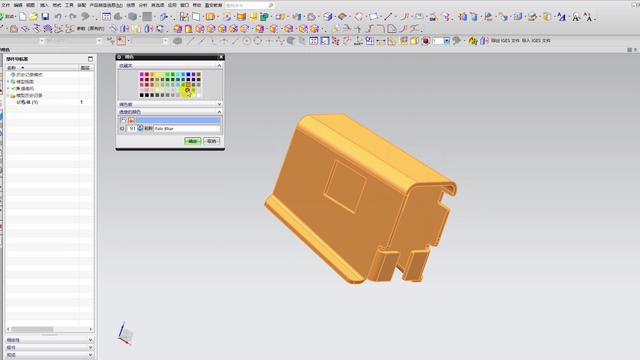Click the Cancel button in color dialog
640x360 pixels.
pyautogui.click(x=211, y=141)
